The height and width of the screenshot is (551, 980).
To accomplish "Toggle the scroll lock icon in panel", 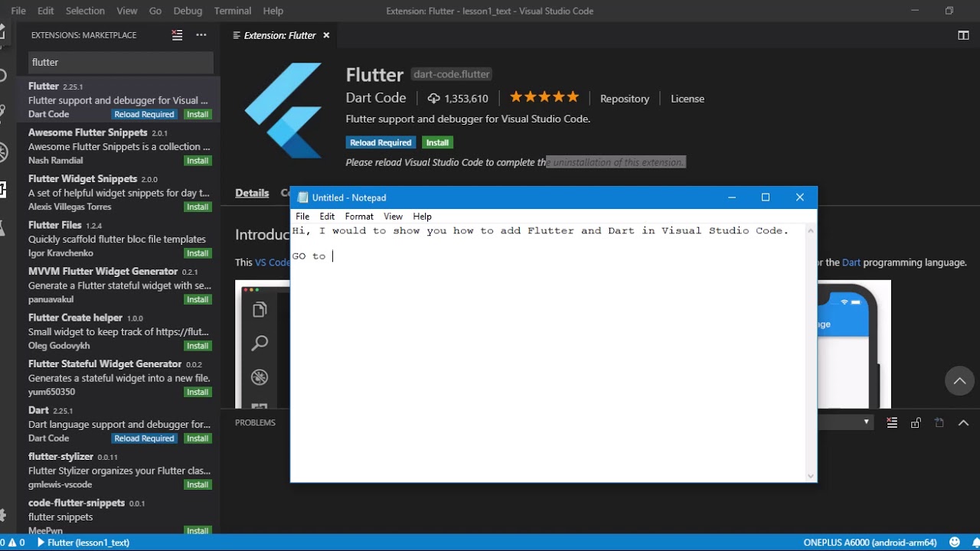I will [916, 422].
